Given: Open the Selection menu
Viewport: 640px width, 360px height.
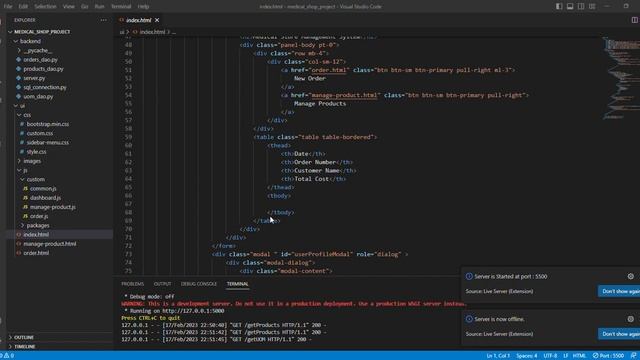Looking at the screenshot, I should pyautogui.click(x=45, y=7).
